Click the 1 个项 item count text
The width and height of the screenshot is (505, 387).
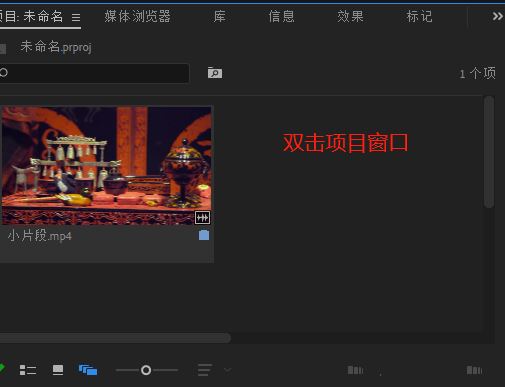click(478, 73)
